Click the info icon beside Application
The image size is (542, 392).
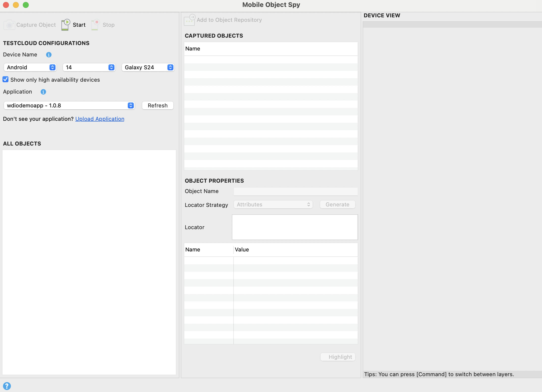click(x=43, y=92)
